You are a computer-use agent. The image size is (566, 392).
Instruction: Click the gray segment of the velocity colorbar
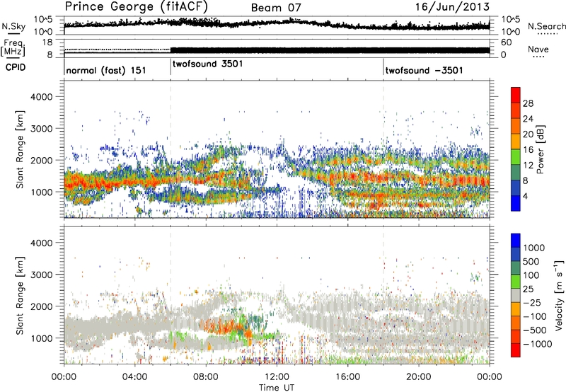click(x=516, y=295)
